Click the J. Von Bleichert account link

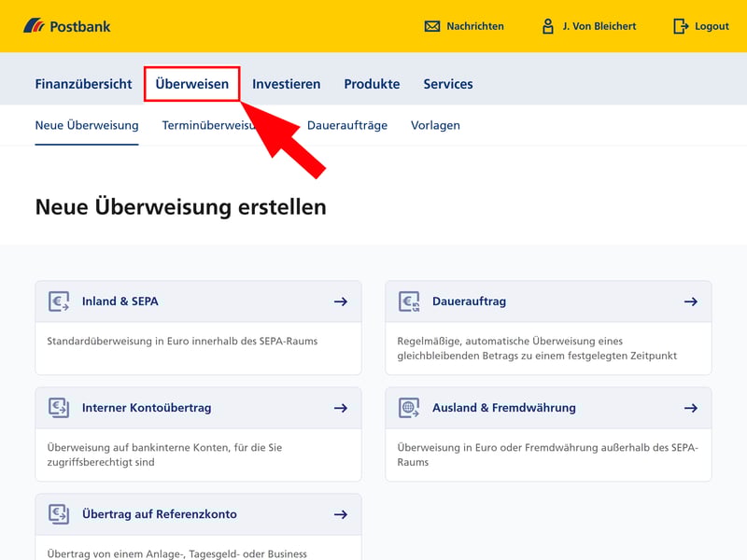pyautogui.click(x=599, y=26)
